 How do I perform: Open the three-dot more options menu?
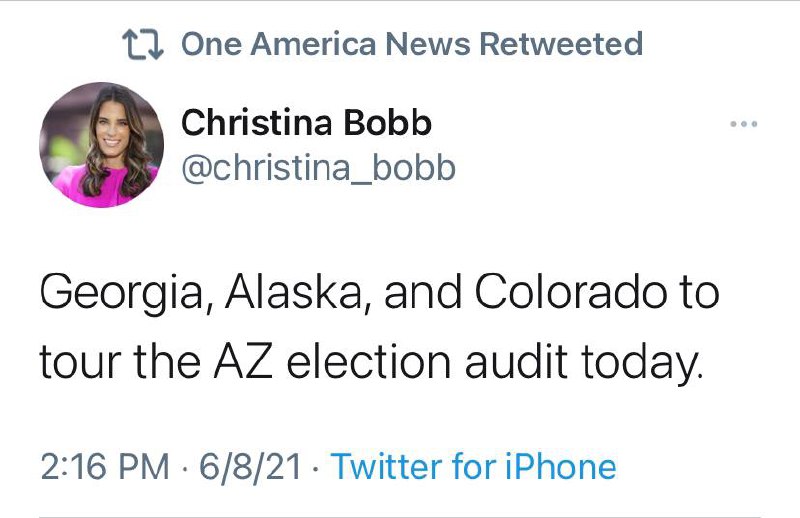743,125
